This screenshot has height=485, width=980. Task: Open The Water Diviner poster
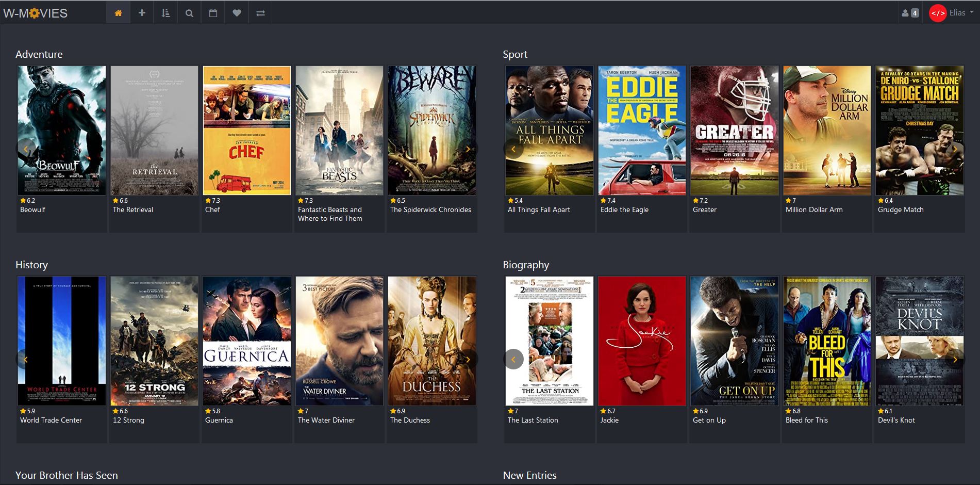pyautogui.click(x=339, y=341)
